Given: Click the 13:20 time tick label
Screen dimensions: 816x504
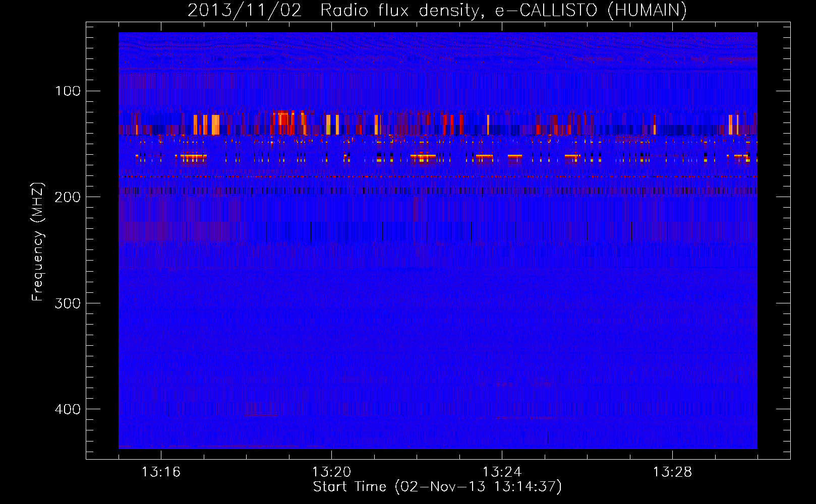Looking at the screenshot, I should (331, 472).
